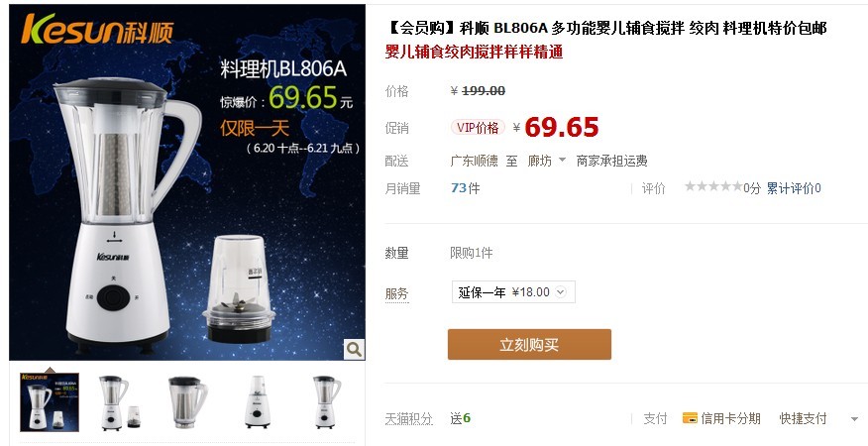Select the second thumbnail showing blender and grinder cup
The width and height of the screenshot is (868, 446).
coord(119,402)
